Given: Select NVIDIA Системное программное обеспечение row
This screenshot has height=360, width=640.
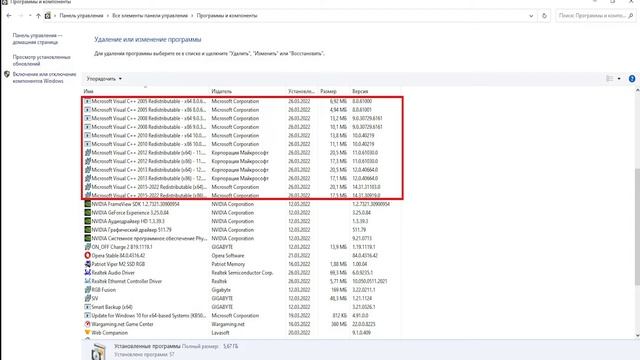Looking at the screenshot, I should tap(242, 238).
